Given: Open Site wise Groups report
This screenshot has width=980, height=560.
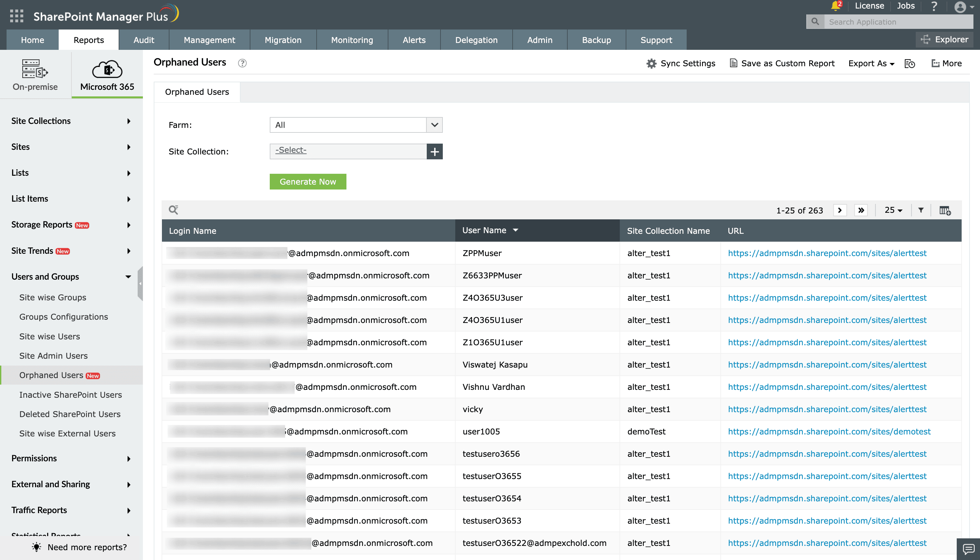Looking at the screenshot, I should (53, 297).
